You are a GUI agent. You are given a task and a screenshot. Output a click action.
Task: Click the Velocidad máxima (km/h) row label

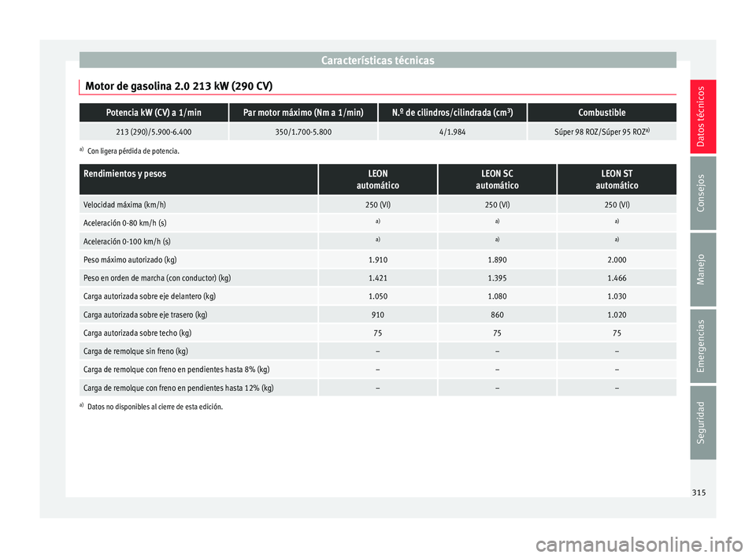click(124, 205)
